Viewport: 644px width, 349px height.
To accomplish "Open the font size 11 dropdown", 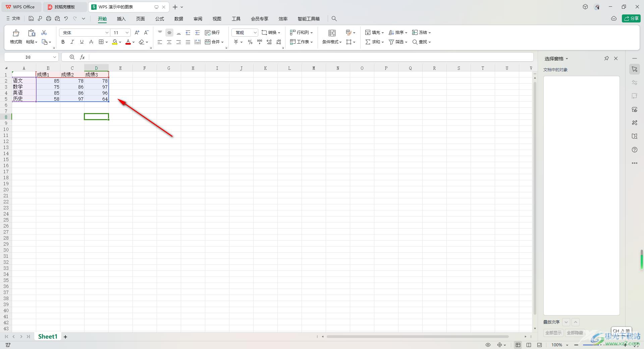I will click(x=127, y=33).
